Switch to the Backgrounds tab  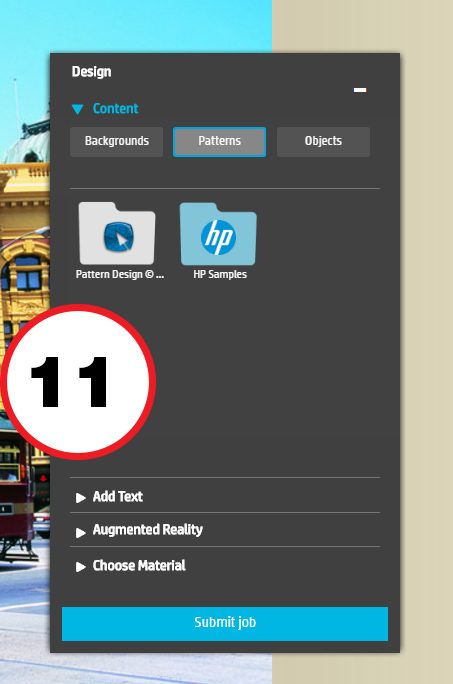pos(117,141)
